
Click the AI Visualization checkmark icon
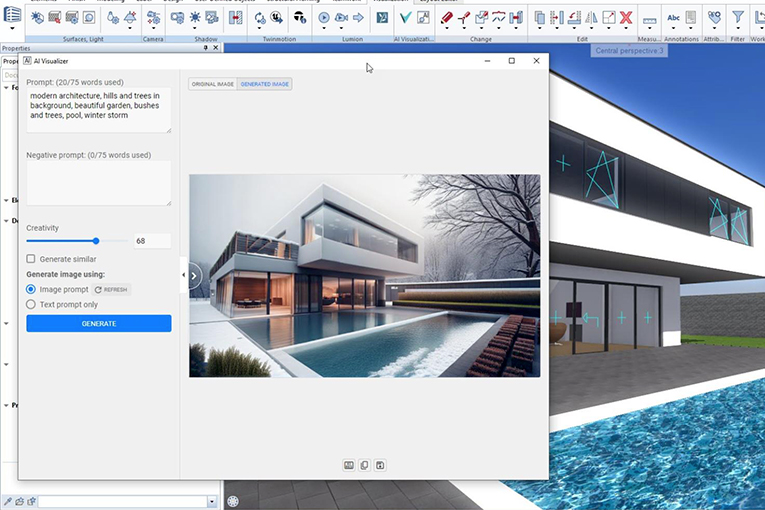click(405, 18)
